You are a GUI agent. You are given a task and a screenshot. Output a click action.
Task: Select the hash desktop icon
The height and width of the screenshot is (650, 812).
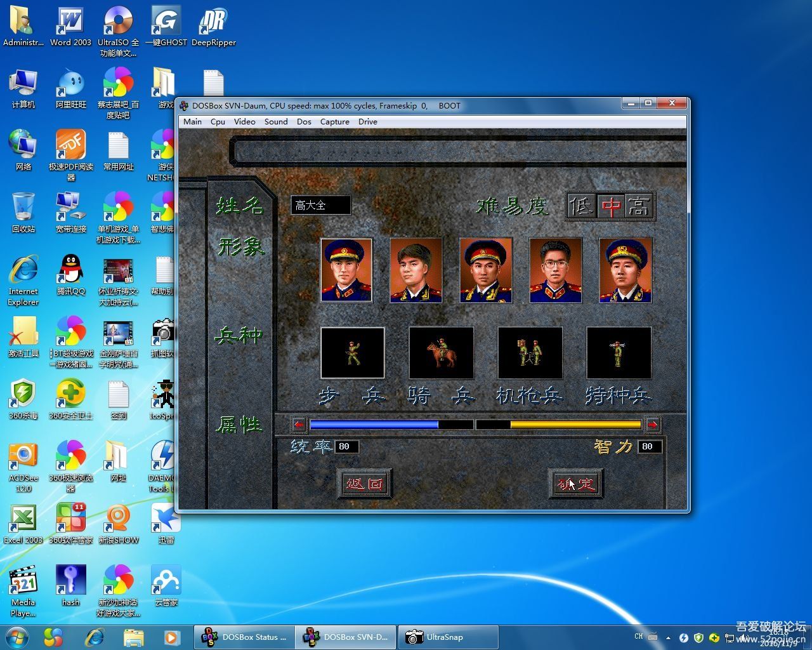click(x=70, y=587)
